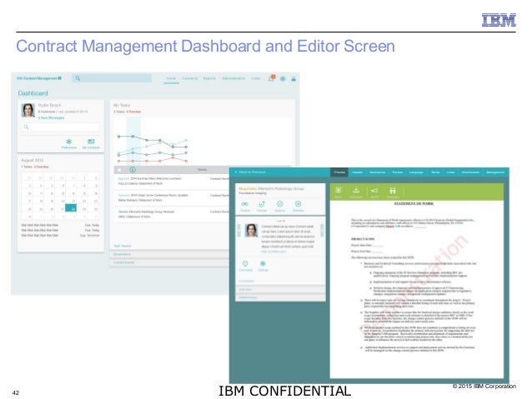Open the Preferences icon in the profile card
The image size is (532, 399).
(x=69, y=142)
